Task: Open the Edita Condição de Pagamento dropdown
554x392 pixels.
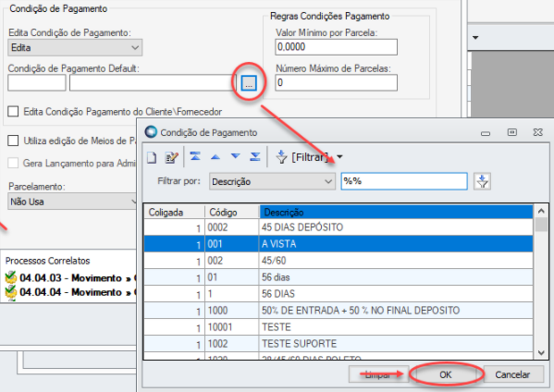Action: click(75, 48)
